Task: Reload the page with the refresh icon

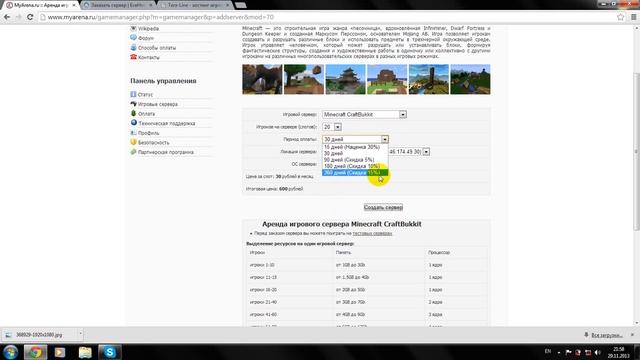Action: 30,17
